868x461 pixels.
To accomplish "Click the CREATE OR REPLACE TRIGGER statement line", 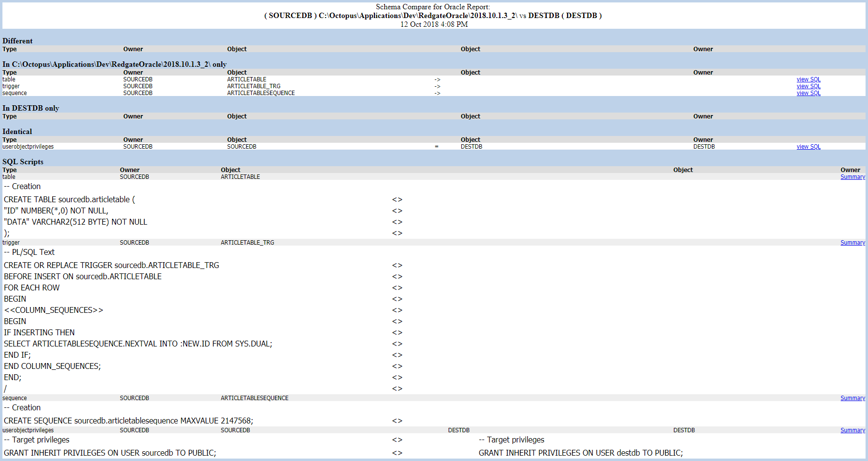I will tap(111, 265).
